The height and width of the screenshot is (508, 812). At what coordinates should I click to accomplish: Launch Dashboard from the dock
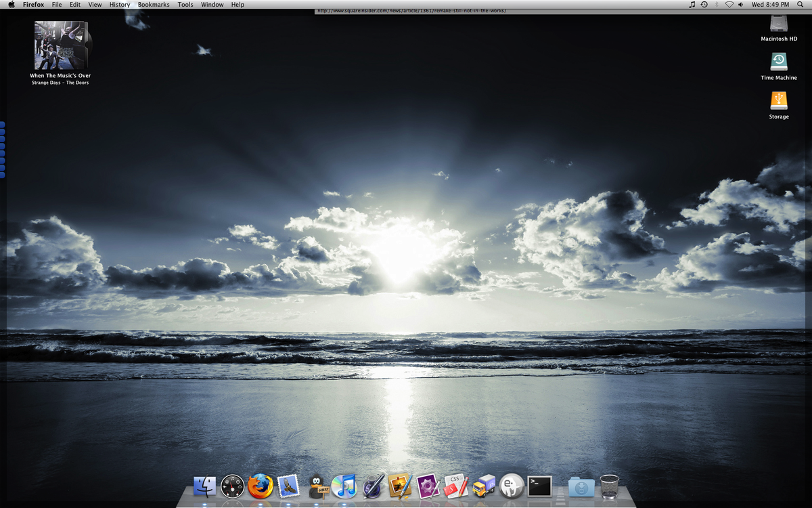coord(232,486)
